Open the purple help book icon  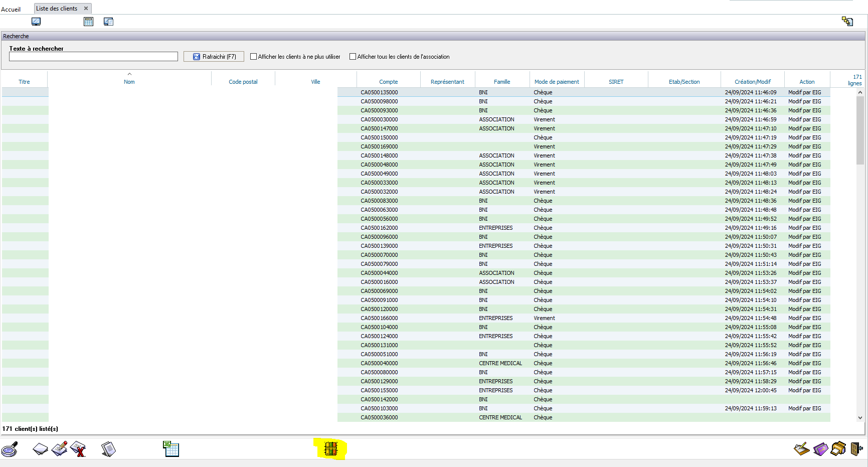(x=820, y=448)
